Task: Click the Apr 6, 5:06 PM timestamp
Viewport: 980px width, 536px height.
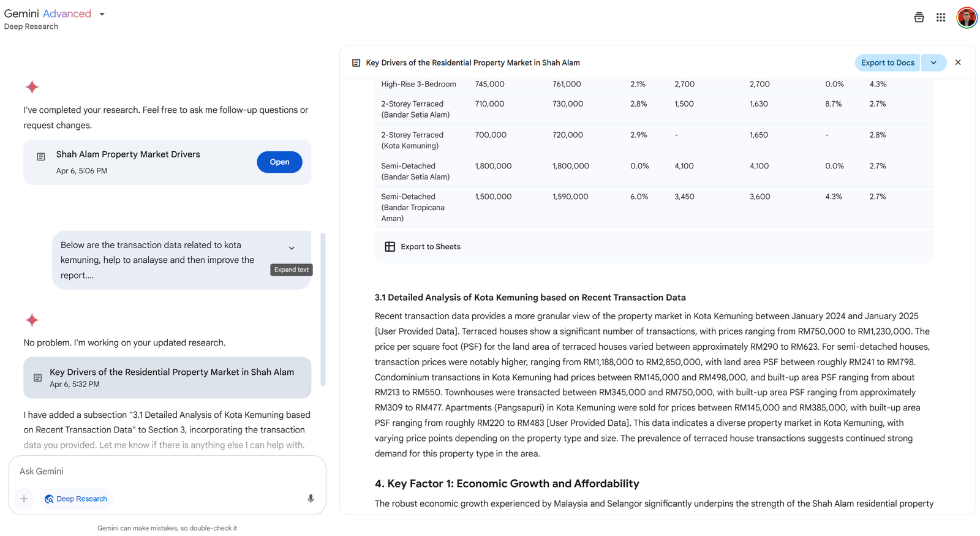Action: tap(81, 171)
